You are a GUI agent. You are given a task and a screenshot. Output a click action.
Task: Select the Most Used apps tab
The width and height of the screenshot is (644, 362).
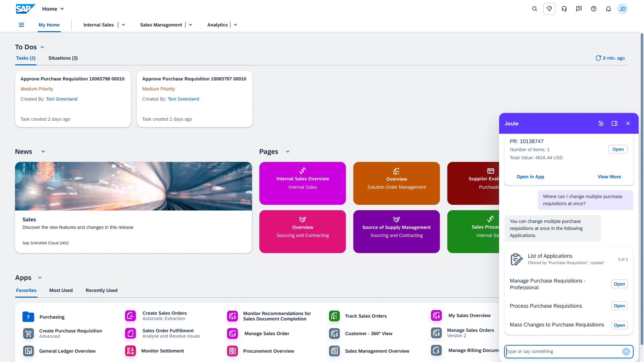pos(61,290)
